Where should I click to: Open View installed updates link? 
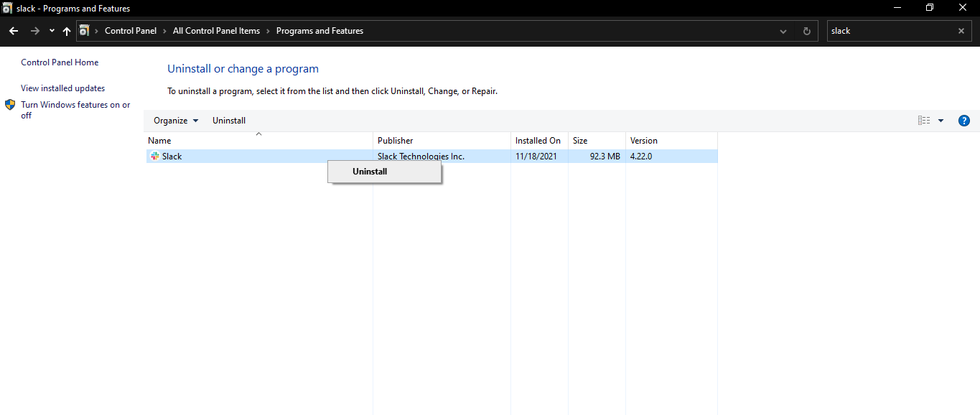pos(62,88)
